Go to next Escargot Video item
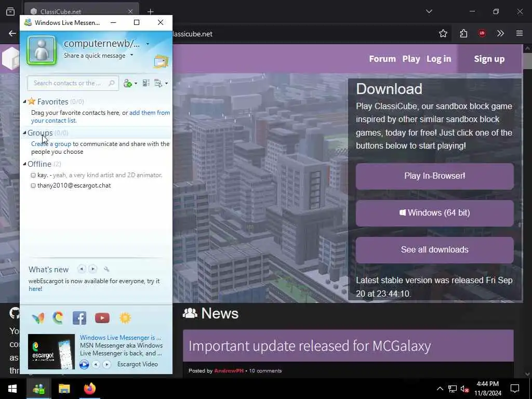The width and height of the screenshot is (532, 399). (107, 364)
